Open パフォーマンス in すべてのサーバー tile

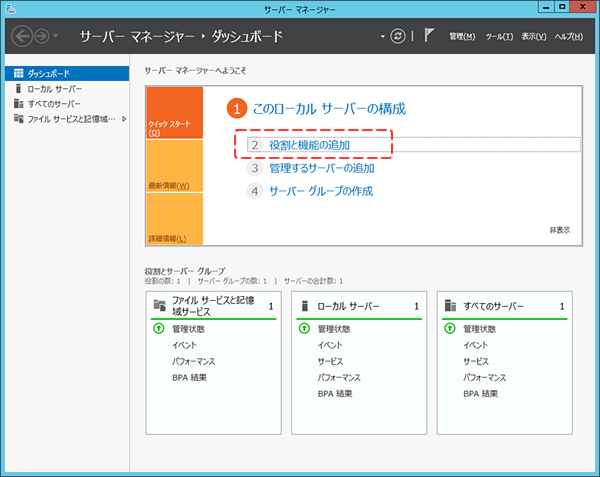tap(485, 378)
